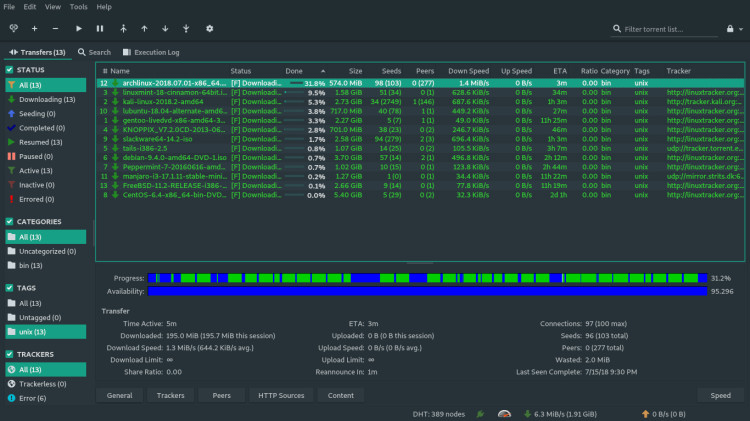Move torrent down in queue
Screen dimensions: 750x421
[165, 29]
